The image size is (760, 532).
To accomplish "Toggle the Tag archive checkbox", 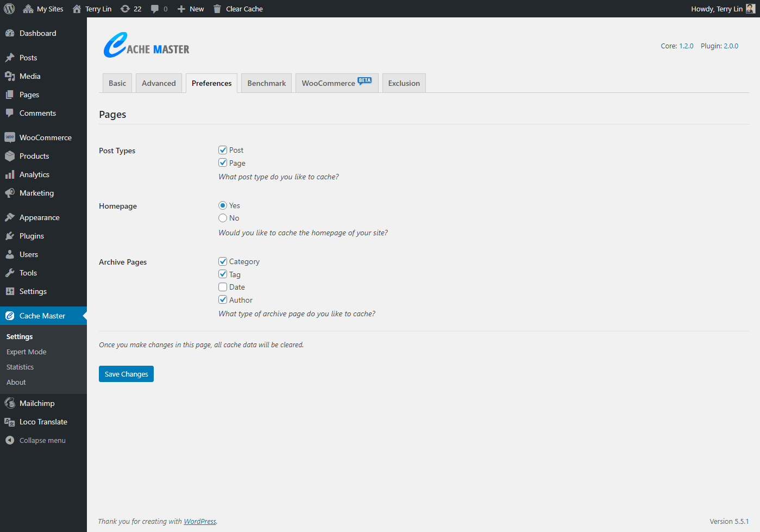I will (x=223, y=274).
